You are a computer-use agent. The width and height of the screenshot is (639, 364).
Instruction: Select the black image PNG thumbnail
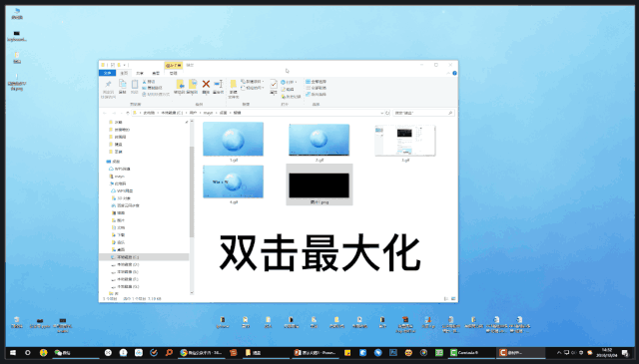pos(319,184)
